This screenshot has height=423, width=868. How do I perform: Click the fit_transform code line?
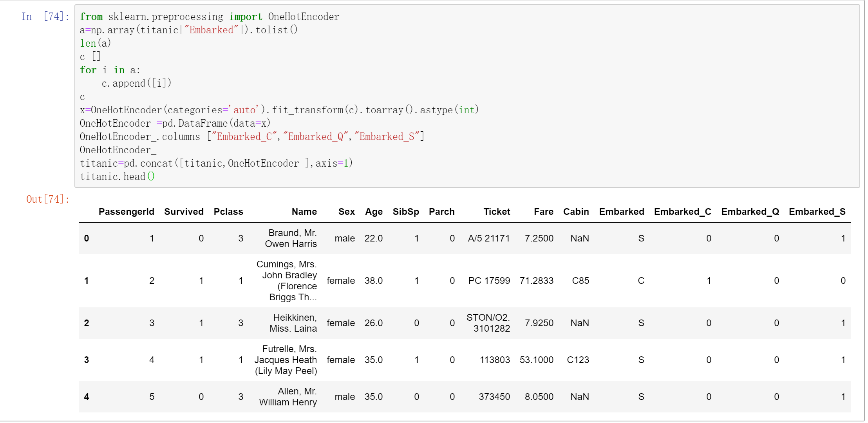[x=279, y=110]
